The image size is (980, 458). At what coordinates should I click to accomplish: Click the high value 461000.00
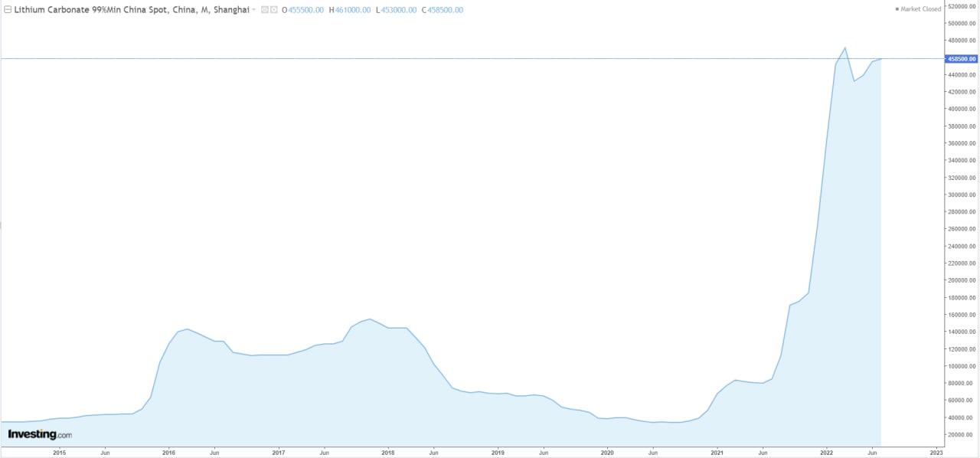click(353, 10)
